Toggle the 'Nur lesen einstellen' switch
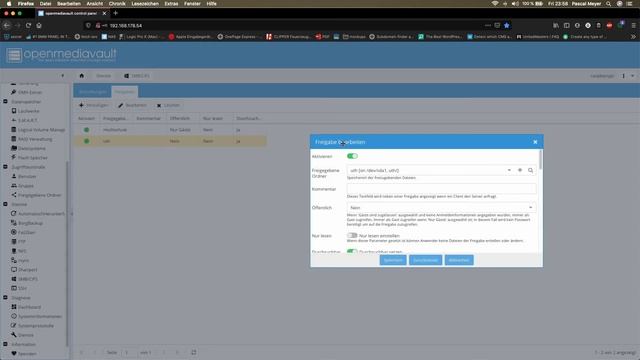 [352, 236]
